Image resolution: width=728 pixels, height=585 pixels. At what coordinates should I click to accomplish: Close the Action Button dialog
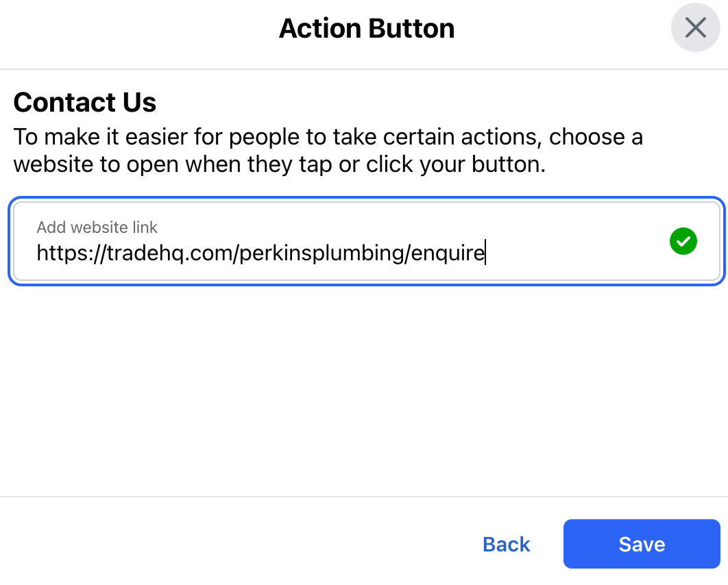tap(695, 27)
